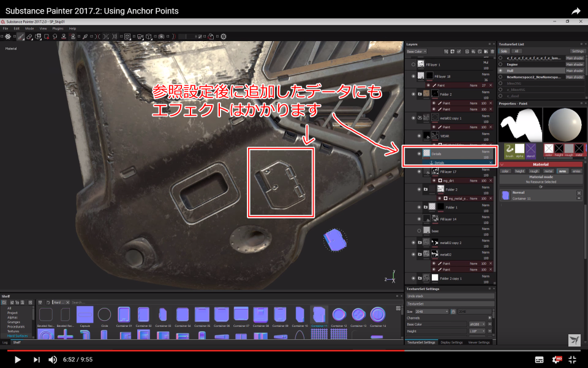
Task: Select the Projection tool in toolbar
Action: click(38, 36)
